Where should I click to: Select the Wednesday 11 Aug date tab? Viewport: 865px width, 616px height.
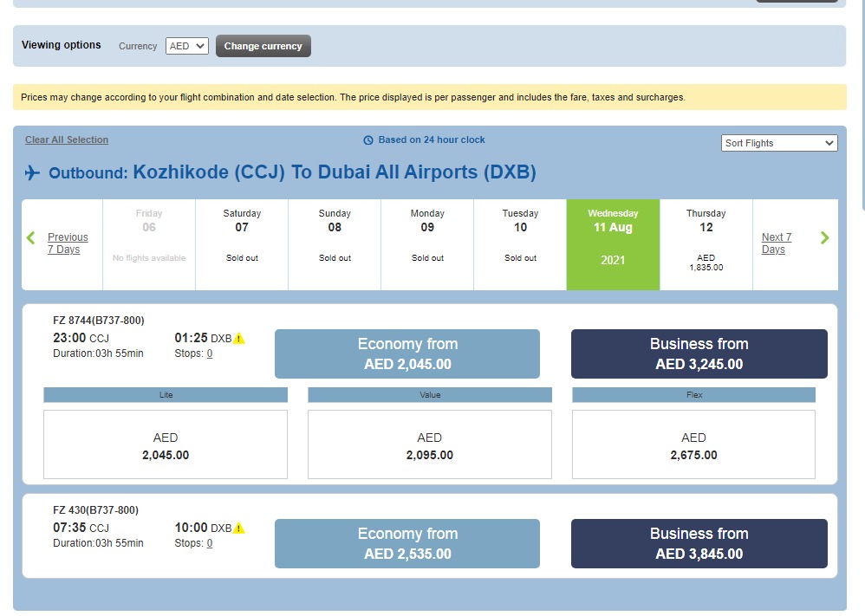click(x=613, y=244)
